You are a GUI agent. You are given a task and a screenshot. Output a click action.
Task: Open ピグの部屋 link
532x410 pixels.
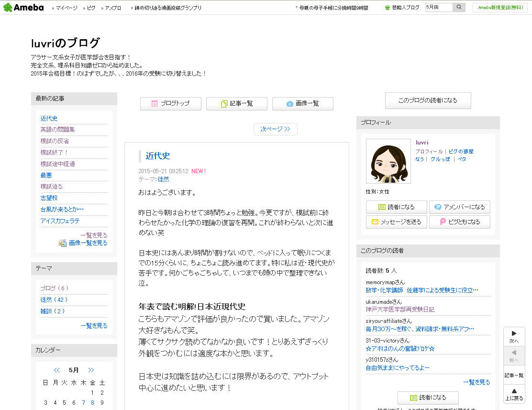coord(461,152)
